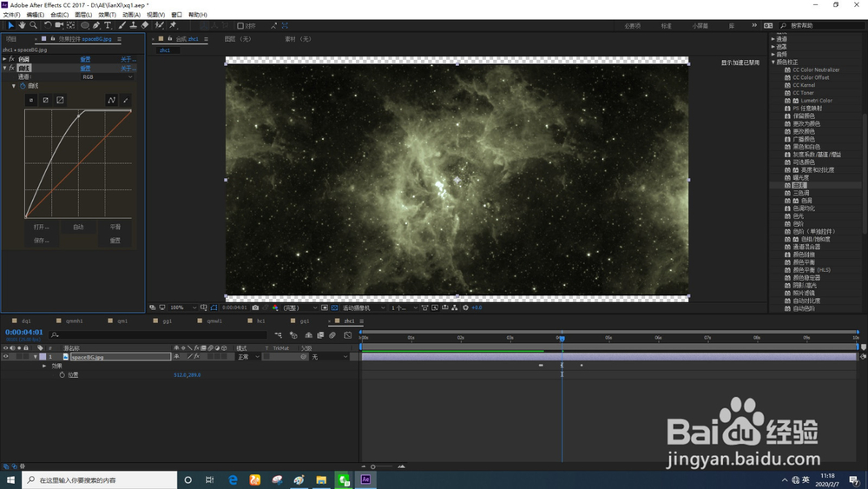Image resolution: width=868 pixels, height=489 pixels.
Task: Open the resolution (完整) dropdown
Action: [300, 307]
